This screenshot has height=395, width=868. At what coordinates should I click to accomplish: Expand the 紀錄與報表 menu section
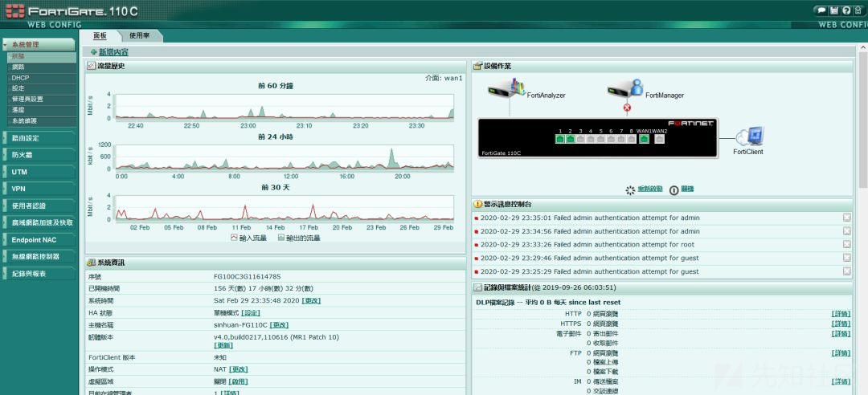pos(39,274)
